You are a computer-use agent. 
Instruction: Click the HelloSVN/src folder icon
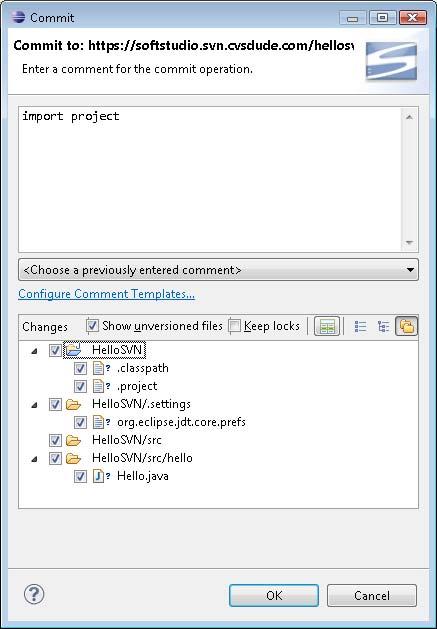pyautogui.click(x=73, y=440)
